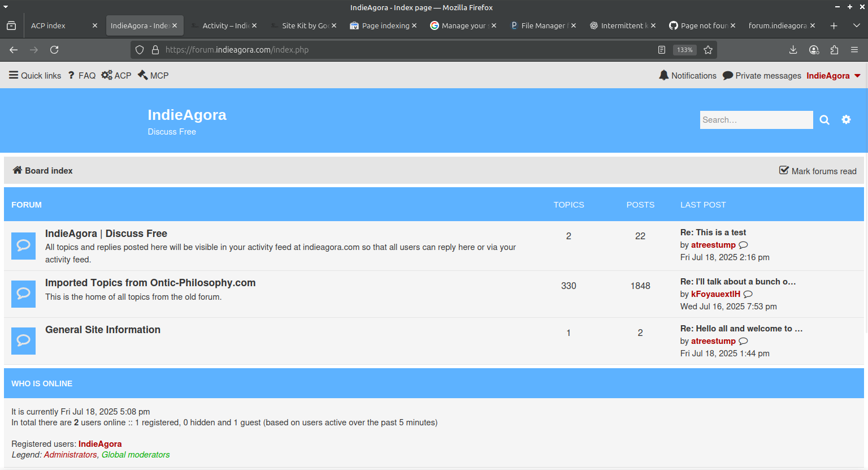This screenshot has width=868, height=470.
Task: Go back to previous page
Action: [14, 50]
